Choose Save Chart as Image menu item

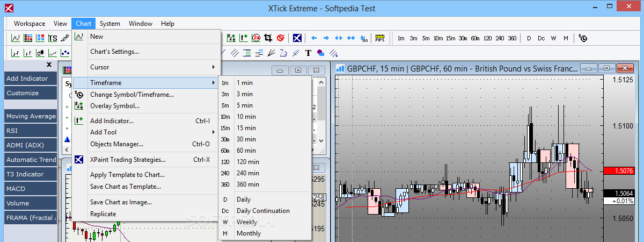[147, 202]
